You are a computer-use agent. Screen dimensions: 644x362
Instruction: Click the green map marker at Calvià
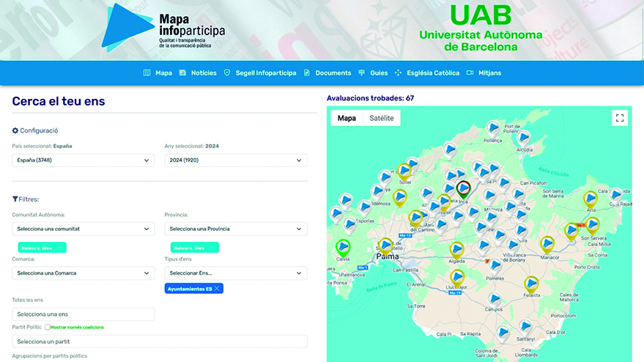[x=342, y=248]
